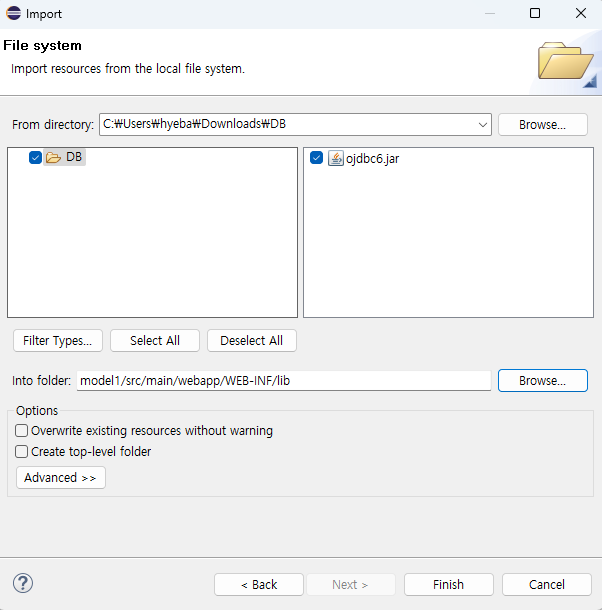Go back with the Back button
Viewport: 602px width, 610px height.
tap(259, 584)
